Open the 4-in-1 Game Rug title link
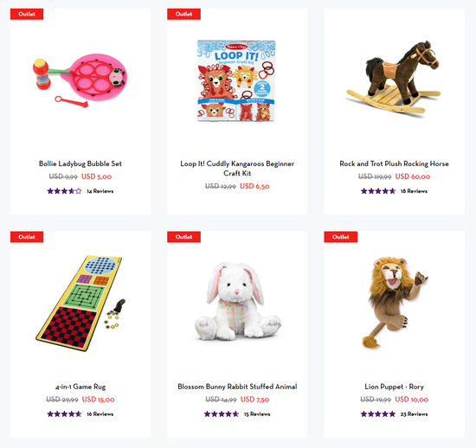476x448 pixels. click(x=80, y=387)
